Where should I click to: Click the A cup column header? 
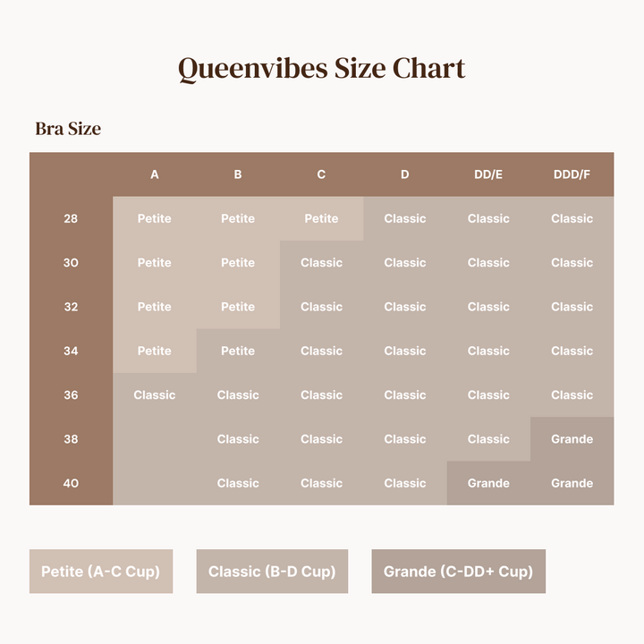click(155, 174)
